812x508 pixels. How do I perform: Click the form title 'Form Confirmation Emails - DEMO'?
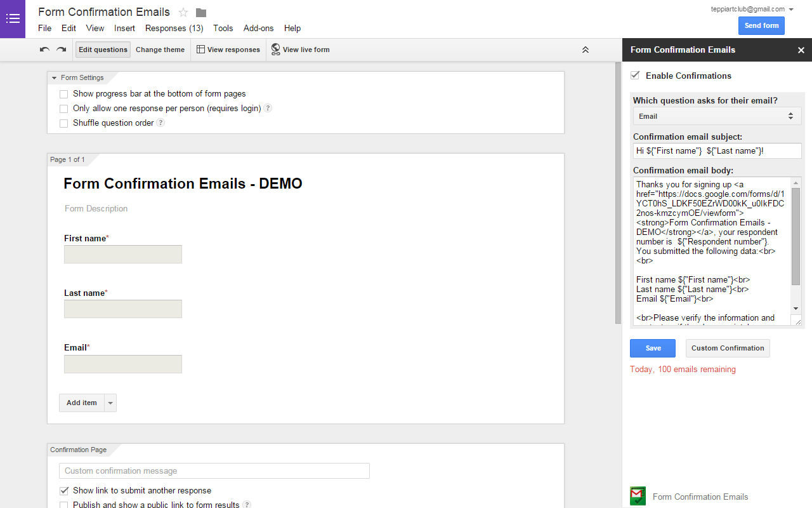click(183, 184)
